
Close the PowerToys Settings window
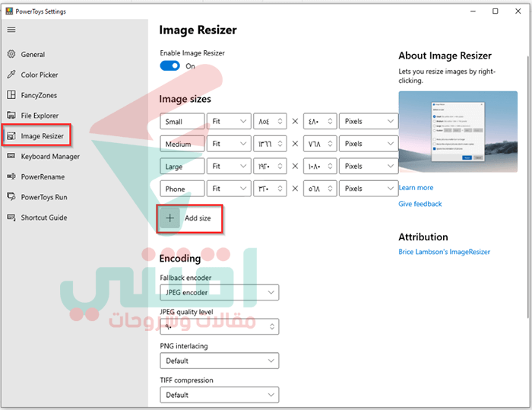coord(518,11)
